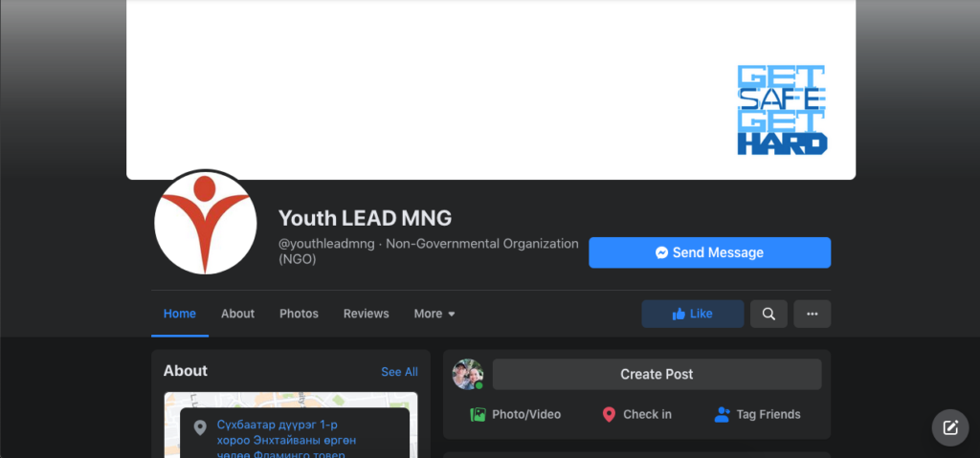
Task: Expand the More dropdown menu
Action: click(x=434, y=314)
